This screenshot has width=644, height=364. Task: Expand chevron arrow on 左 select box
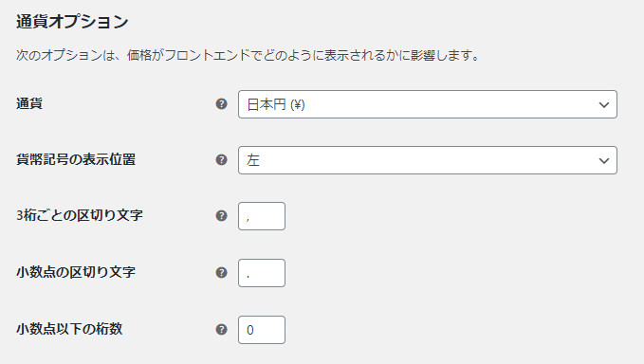604,161
